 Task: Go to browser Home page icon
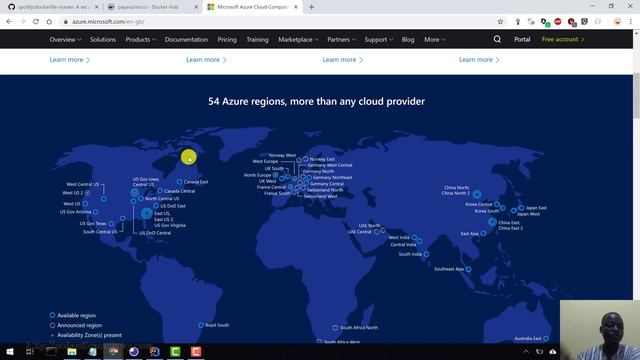tap(49, 22)
